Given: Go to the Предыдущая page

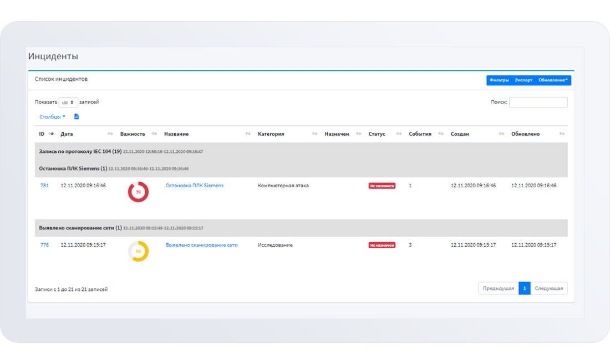Looking at the screenshot, I should pyautogui.click(x=499, y=288).
